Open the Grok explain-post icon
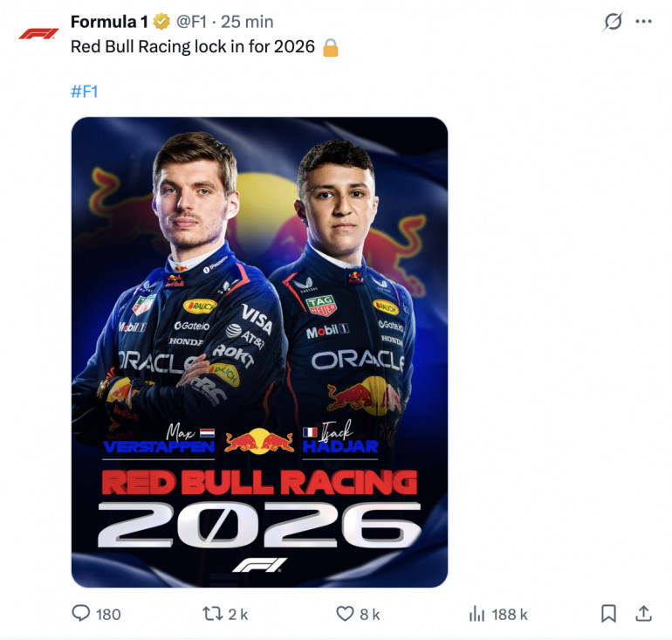The image size is (672, 640). [x=614, y=22]
